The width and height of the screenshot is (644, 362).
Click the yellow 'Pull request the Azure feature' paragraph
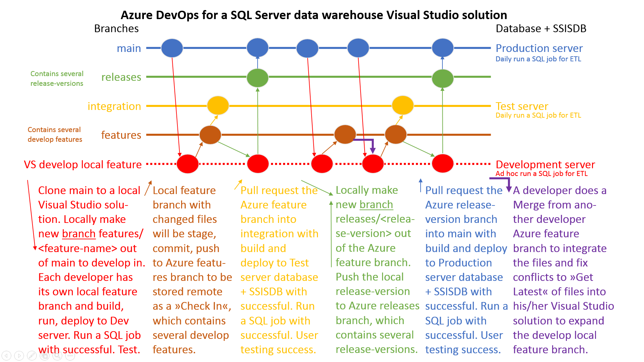(279, 270)
